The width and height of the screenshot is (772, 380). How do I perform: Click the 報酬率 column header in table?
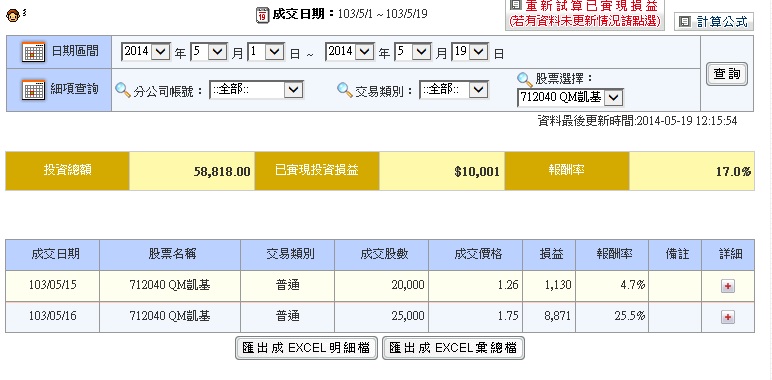coord(612,254)
